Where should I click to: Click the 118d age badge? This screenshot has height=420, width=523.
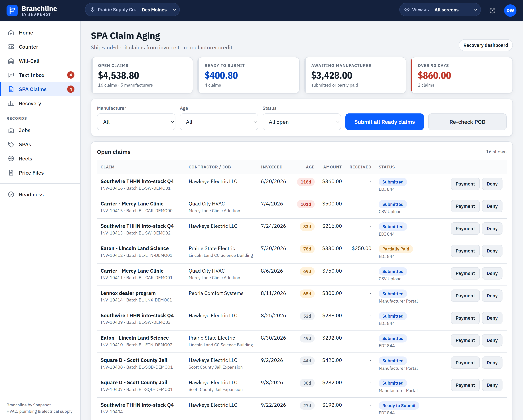point(306,182)
